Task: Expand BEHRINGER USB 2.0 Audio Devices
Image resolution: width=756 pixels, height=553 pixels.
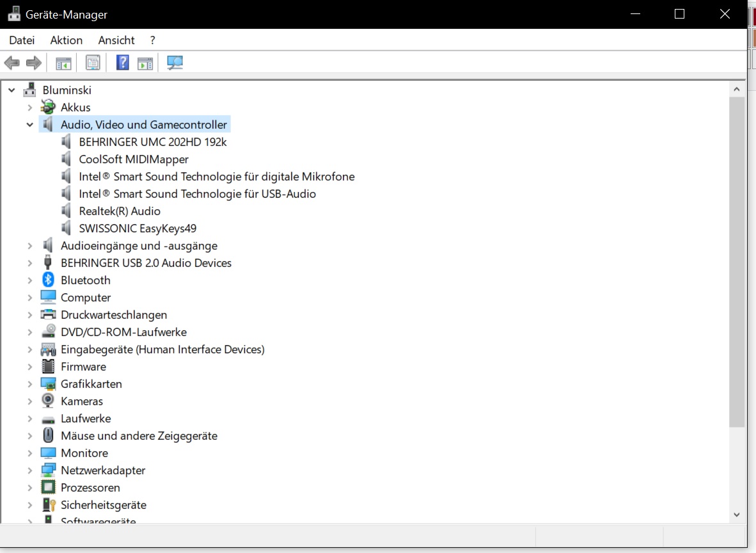Action: click(30, 263)
